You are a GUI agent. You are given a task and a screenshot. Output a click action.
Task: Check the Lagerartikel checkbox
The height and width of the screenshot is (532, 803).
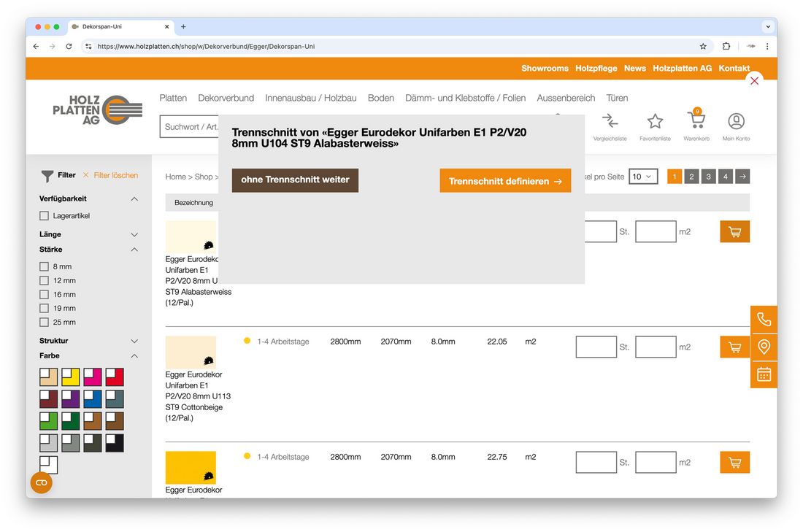pos(45,216)
